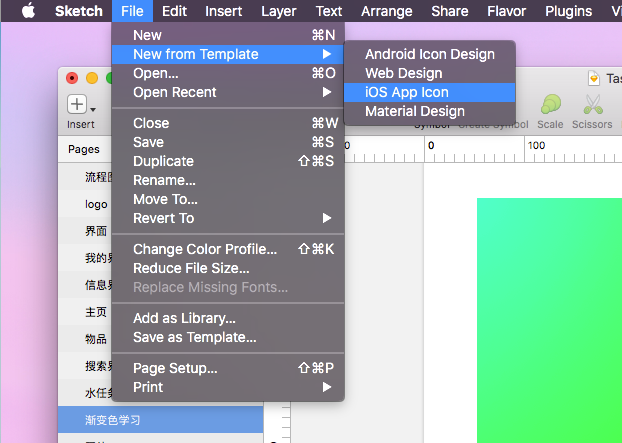Screen dimensions: 622x443
Task: Click the Scissors tool icon
Action: (x=593, y=104)
